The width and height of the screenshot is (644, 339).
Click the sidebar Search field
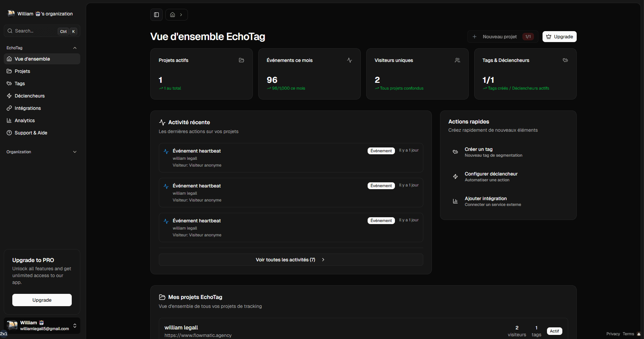[34, 31]
